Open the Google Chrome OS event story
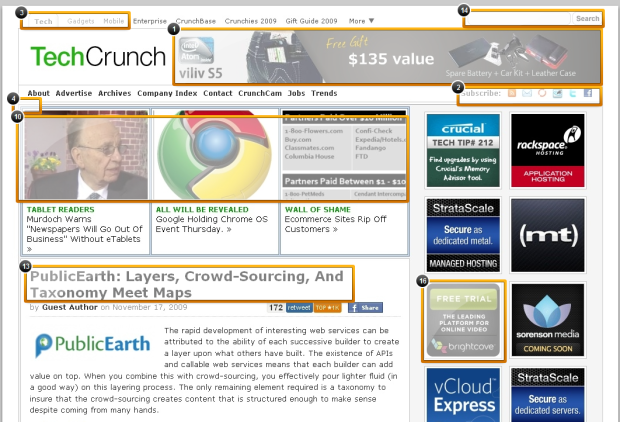This screenshot has height=422, width=620. (x=212, y=224)
